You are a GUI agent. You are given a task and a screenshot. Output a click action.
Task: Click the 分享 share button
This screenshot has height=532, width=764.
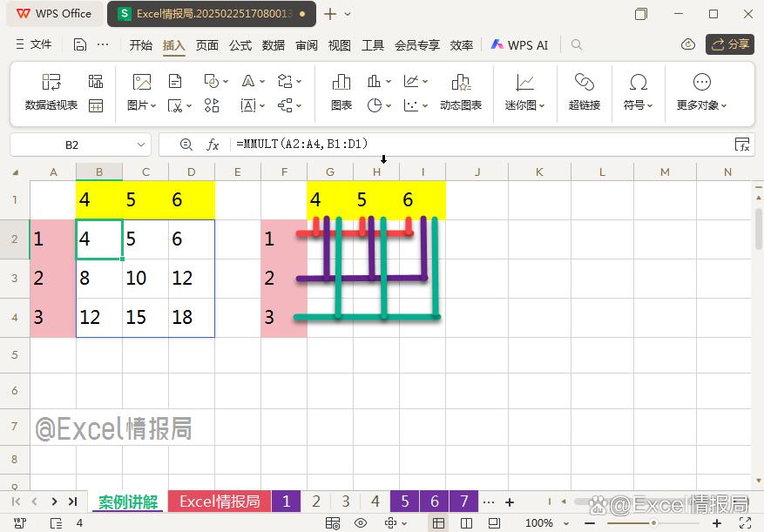coord(730,44)
